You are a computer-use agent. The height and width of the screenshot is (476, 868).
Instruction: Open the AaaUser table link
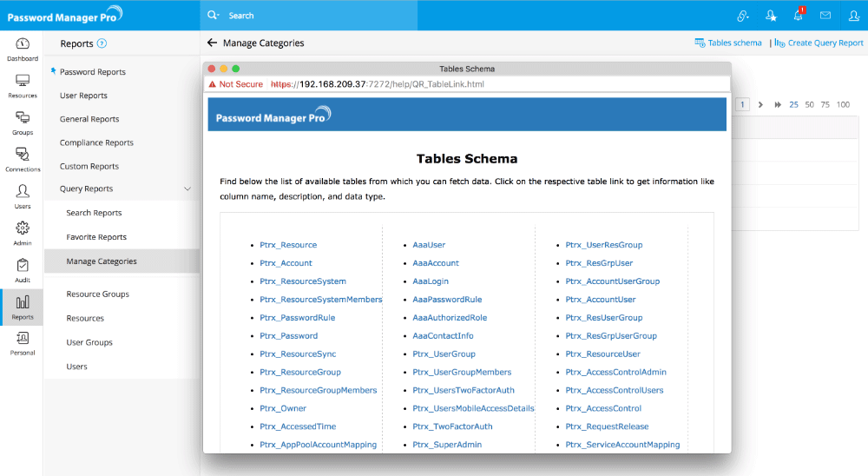(x=429, y=245)
